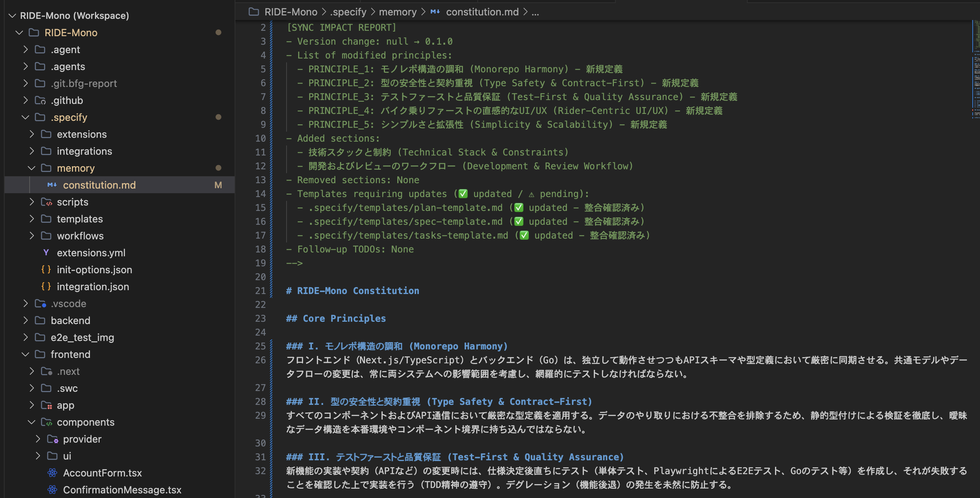980x498 pixels.
Task: Open AccountForm.tsx file
Action: pyautogui.click(x=103, y=473)
